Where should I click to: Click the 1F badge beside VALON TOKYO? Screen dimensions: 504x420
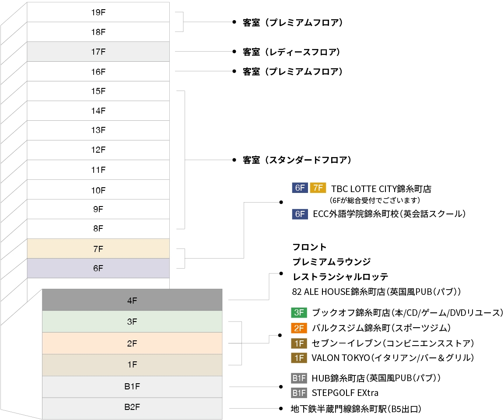(x=299, y=358)
